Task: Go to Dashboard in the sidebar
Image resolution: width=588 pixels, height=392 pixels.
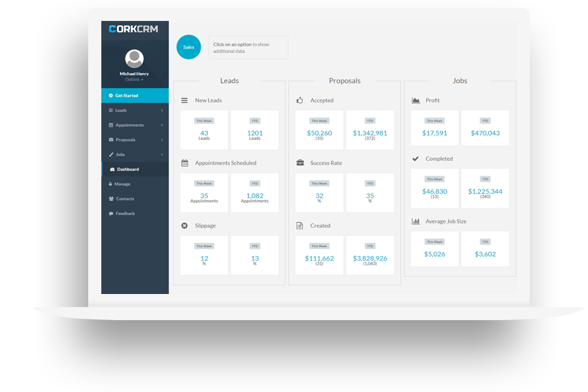Action: click(x=128, y=169)
